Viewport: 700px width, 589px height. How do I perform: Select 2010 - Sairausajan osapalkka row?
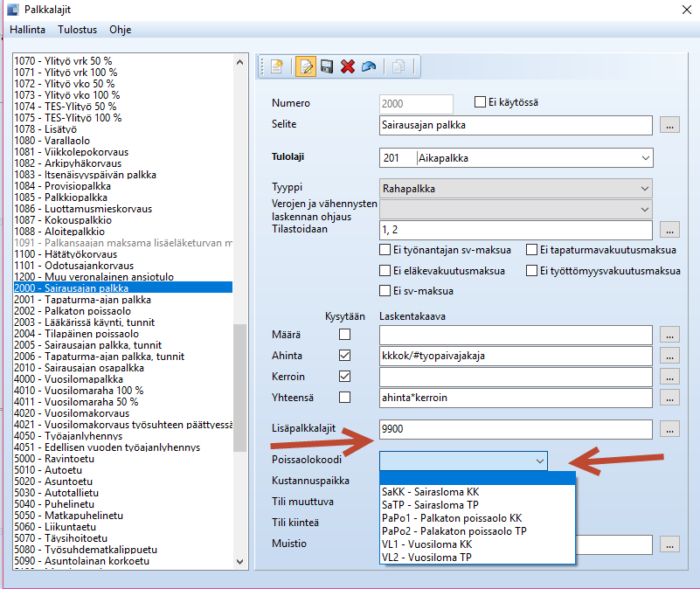coord(122,368)
